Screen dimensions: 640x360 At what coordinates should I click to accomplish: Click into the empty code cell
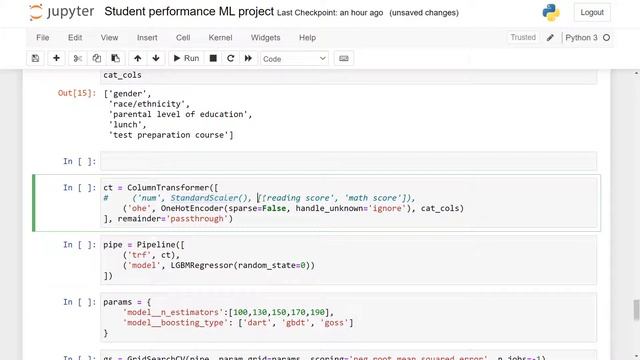[349, 161]
